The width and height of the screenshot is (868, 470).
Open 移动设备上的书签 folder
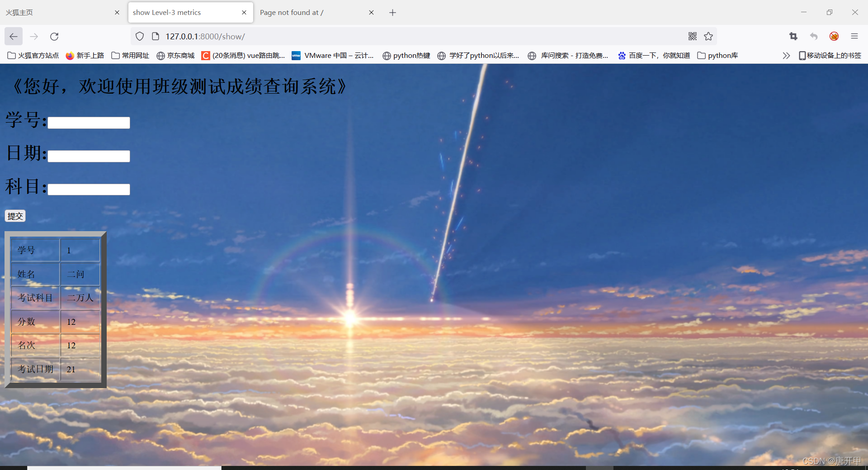pyautogui.click(x=830, y=56)
